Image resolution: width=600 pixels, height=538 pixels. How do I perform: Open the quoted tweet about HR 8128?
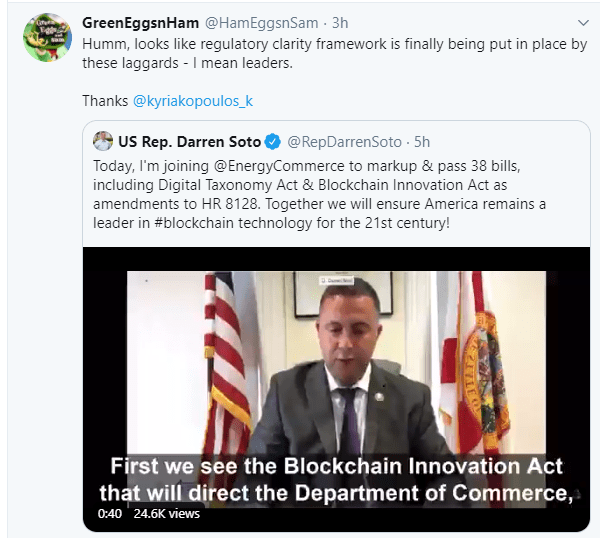tap(330, 194)
